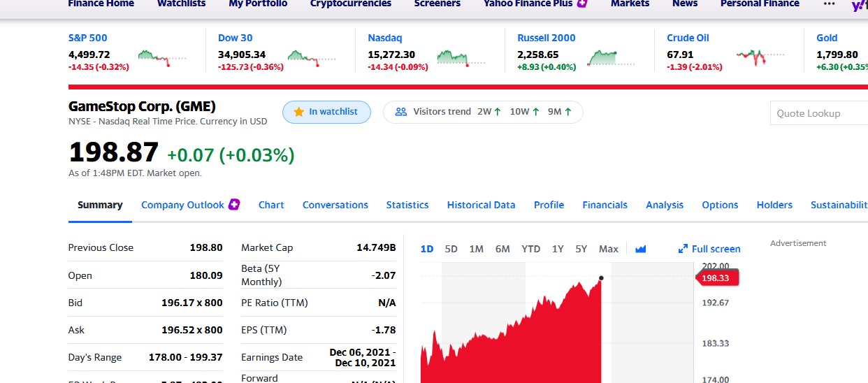Click the Company Outlook premium badge icon
This screenshot has width=868, height=383.
click(235, 204)
